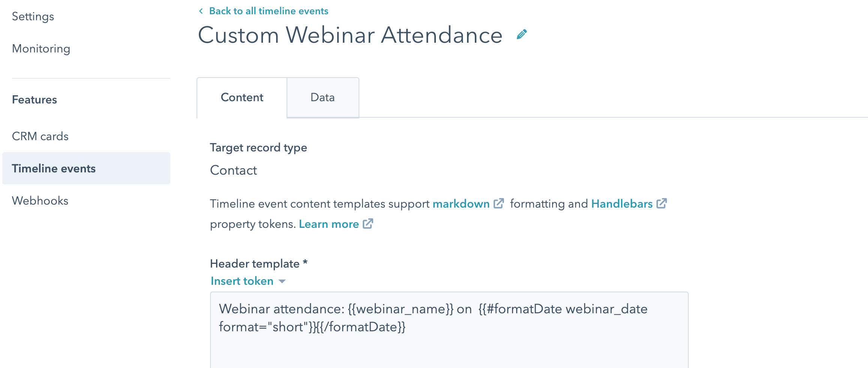Open Settings in the sidebar

pos(33,16)
